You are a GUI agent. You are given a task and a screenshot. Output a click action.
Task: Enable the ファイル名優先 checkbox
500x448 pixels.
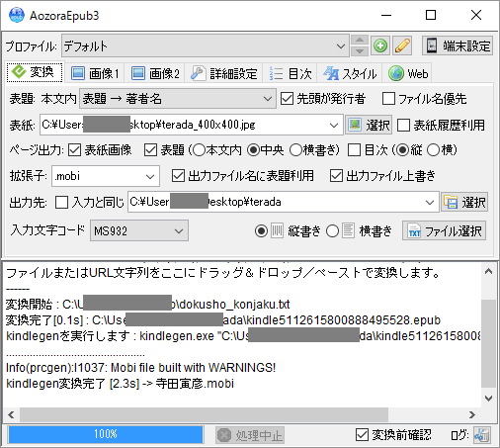(388, 99)
